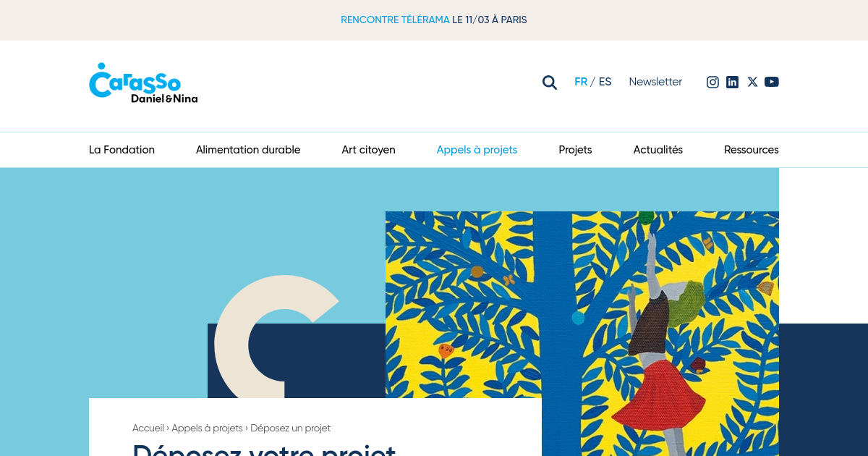Visit the Instagram profile icon

click(712, 82)
